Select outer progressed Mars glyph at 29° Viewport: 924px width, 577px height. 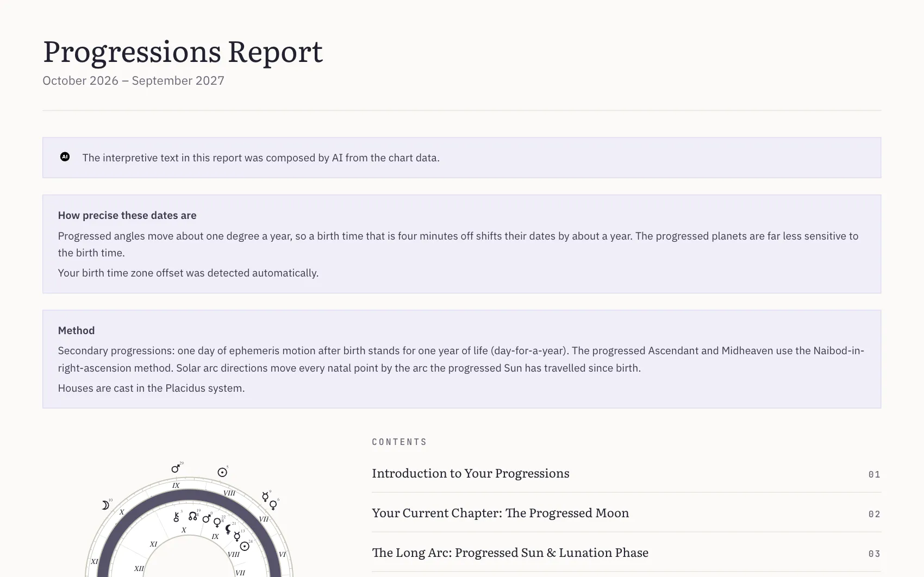[x=176, y=468]
